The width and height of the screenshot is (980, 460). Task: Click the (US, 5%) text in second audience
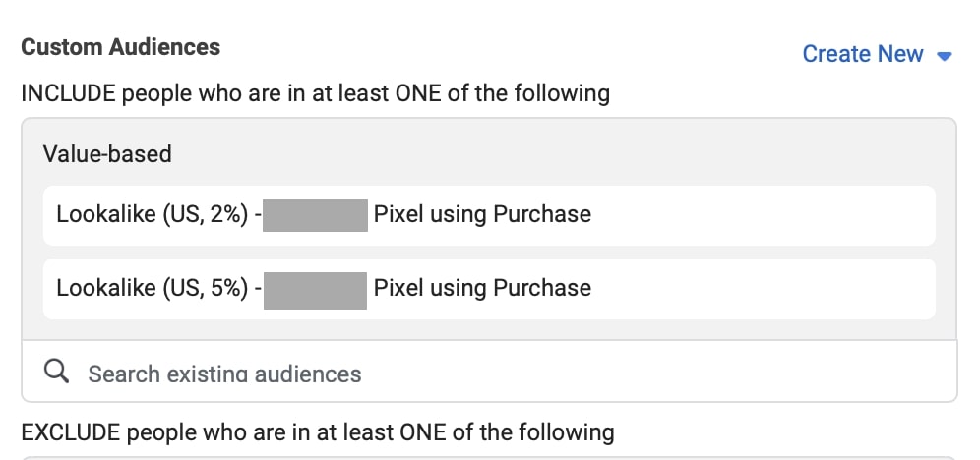tap(206, 288)
